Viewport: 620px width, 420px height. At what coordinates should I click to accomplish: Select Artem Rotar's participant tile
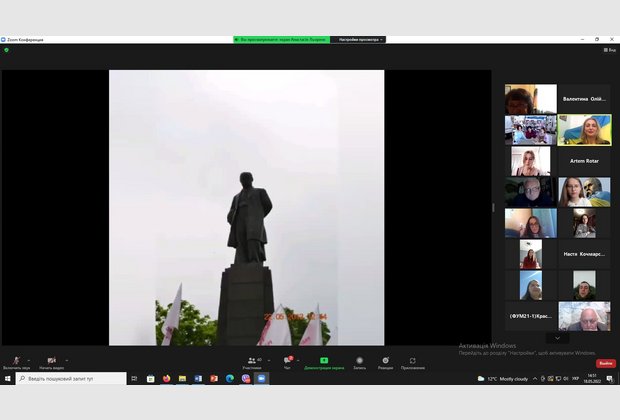[584, 161]
